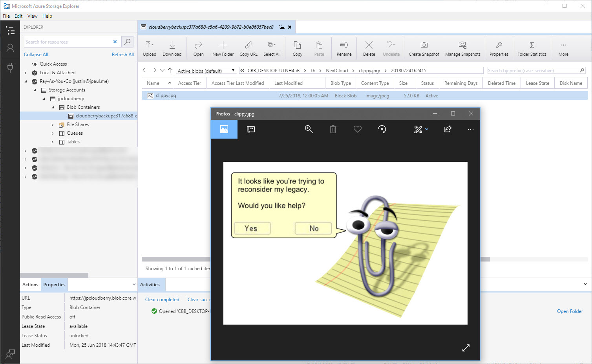Expand the File Shares node

(x=53, y=124)
